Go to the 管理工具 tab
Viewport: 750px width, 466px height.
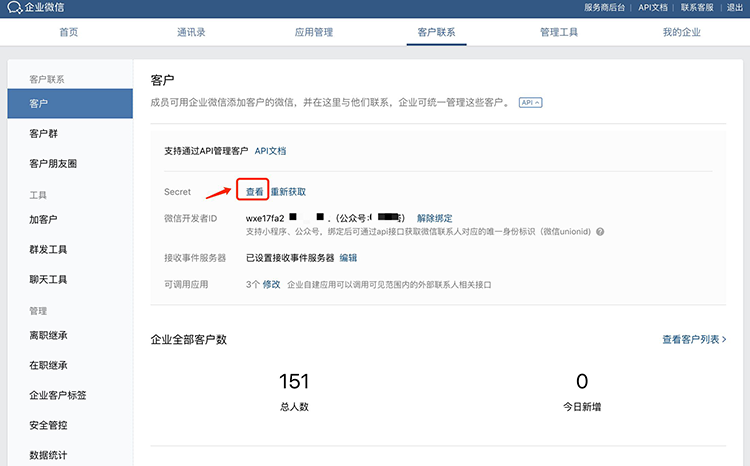click(x=559, y=33)
